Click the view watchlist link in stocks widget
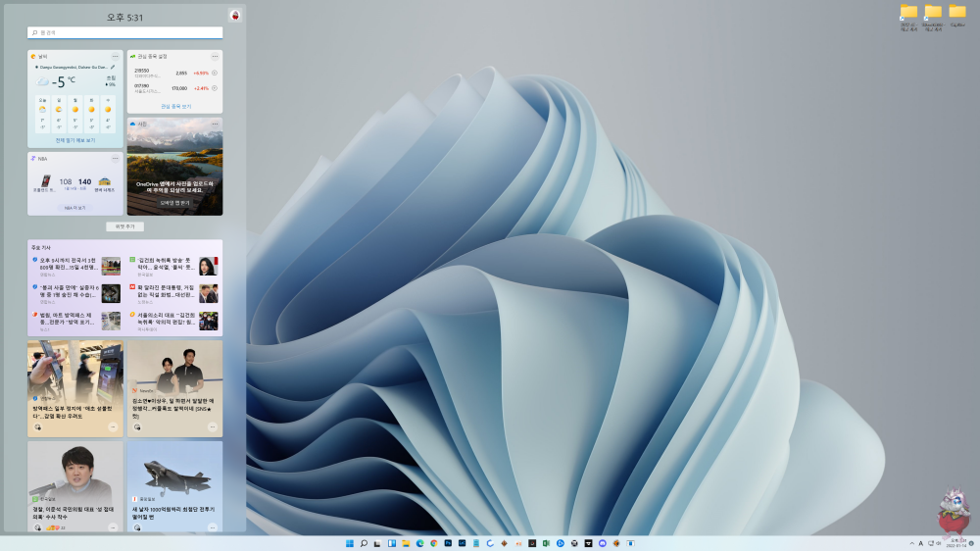The image size is (980, 551). [x=175, y=106]
